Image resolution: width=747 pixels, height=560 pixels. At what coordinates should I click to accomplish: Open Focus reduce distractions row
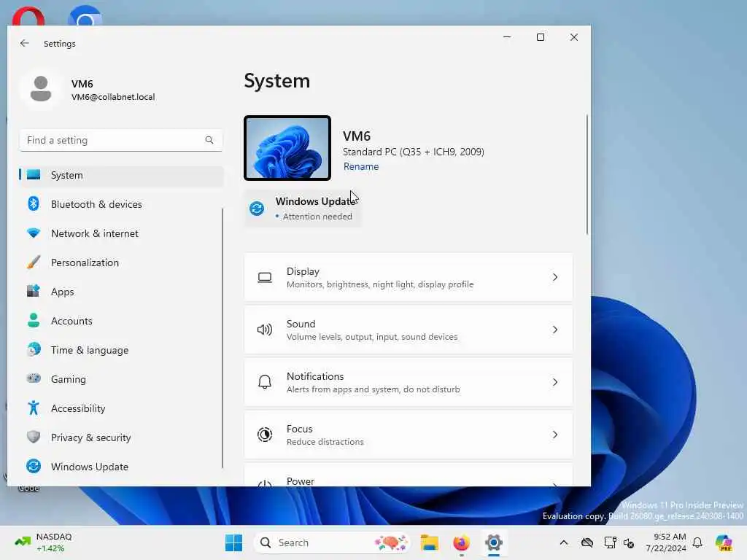[x=409, y=435]
